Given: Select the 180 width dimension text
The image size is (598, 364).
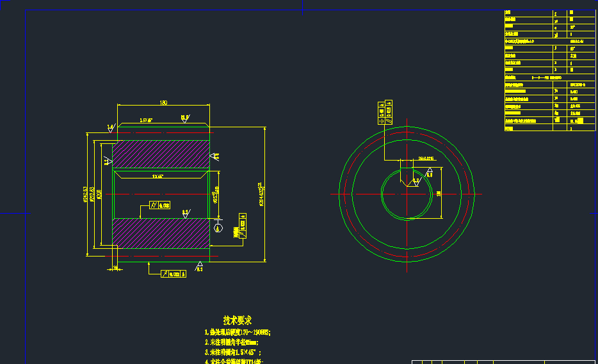Looking at the screenshot, I should click(163, 102).
